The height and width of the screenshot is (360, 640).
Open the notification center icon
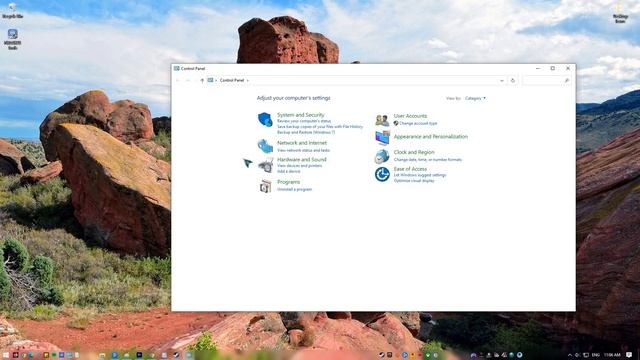629,355
